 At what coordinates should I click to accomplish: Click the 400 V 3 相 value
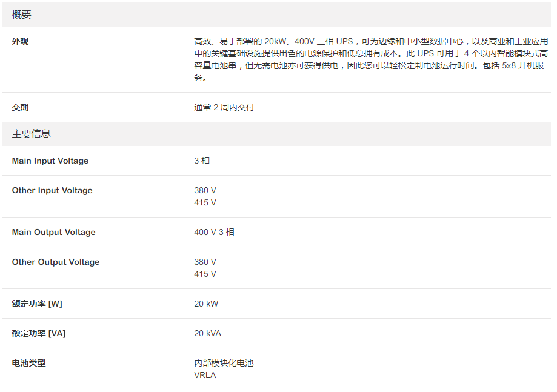(214, 232)
